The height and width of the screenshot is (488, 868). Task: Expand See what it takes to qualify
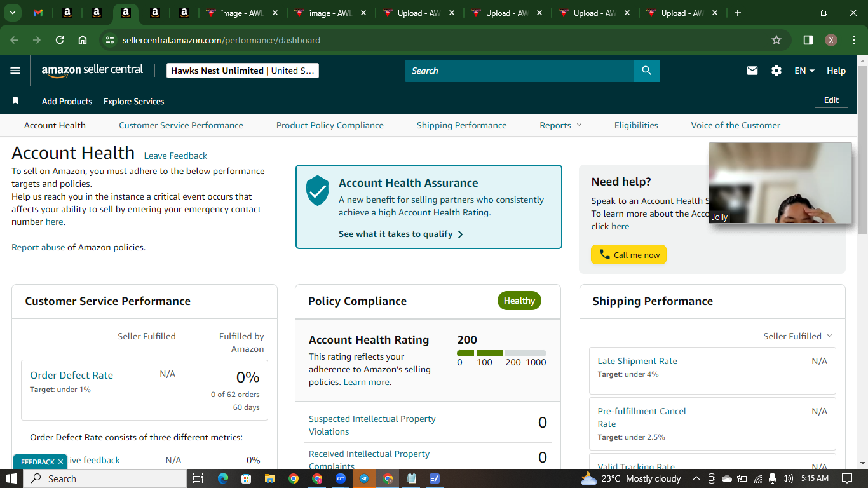pos(401,234)
